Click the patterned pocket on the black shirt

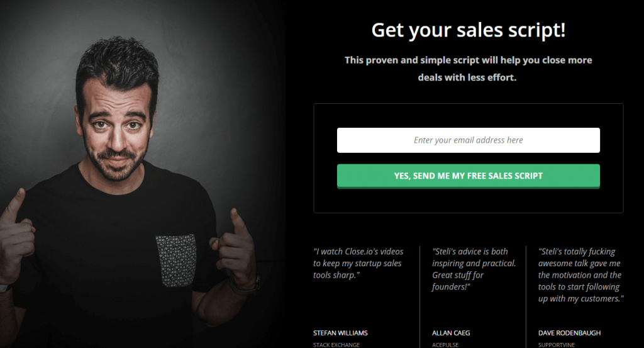(175, 259)
